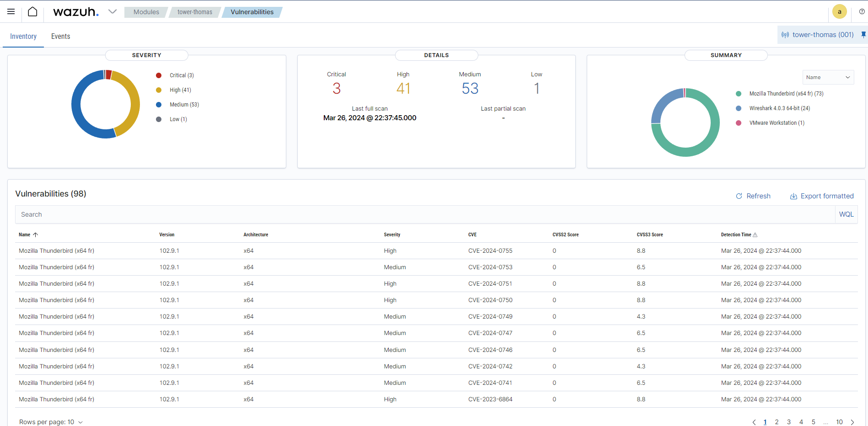The width and height of the screenshot is (868, 426).
Task: Switch to the Events tab
Action: 61,36
